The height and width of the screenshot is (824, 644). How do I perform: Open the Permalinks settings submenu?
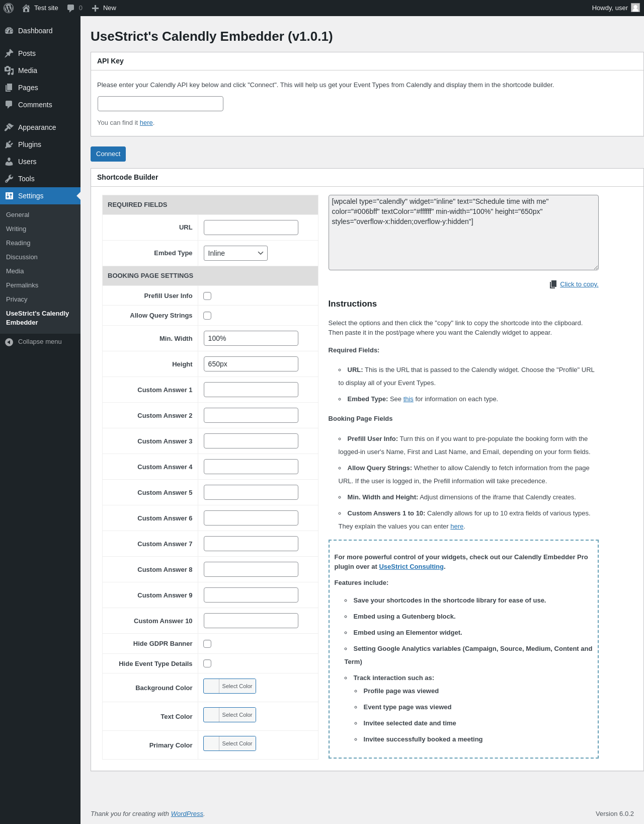pyautogui.click(x=22, y=285)
